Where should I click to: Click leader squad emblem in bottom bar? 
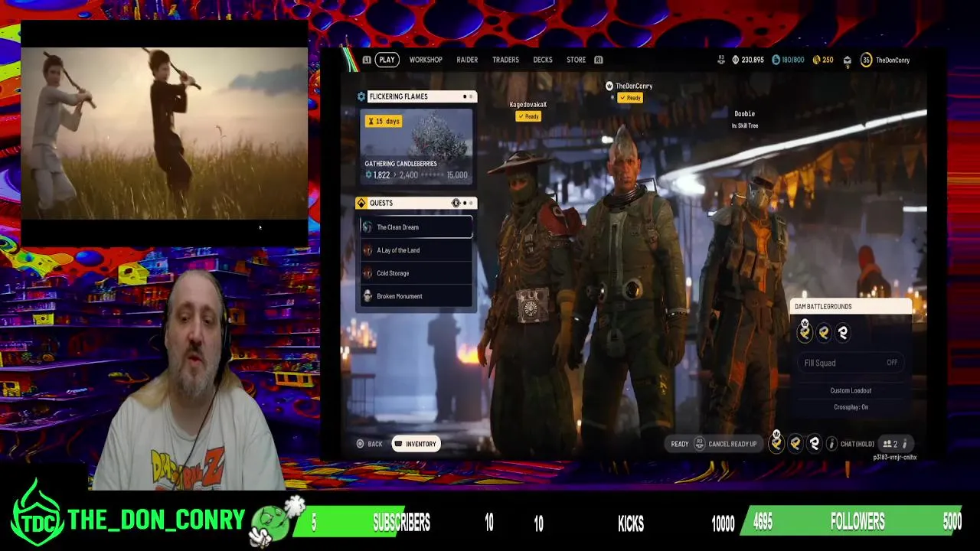pos(776,442)
